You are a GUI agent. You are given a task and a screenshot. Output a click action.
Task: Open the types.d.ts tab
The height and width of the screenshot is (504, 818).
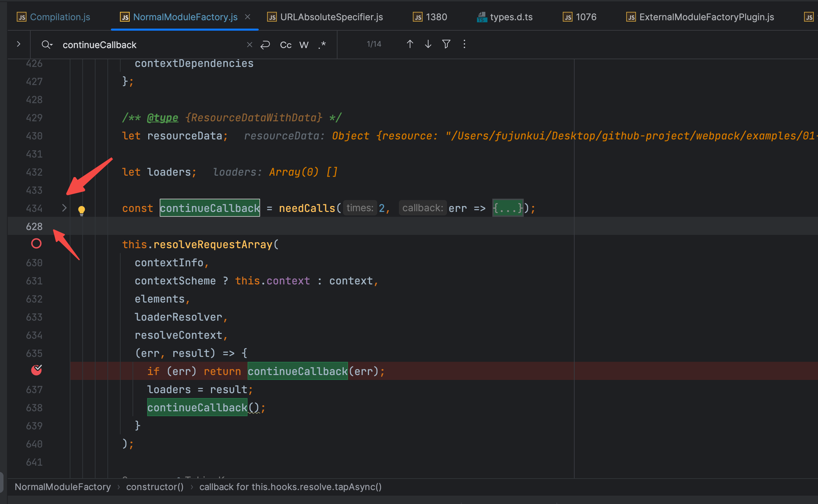[x=511, y=17]
